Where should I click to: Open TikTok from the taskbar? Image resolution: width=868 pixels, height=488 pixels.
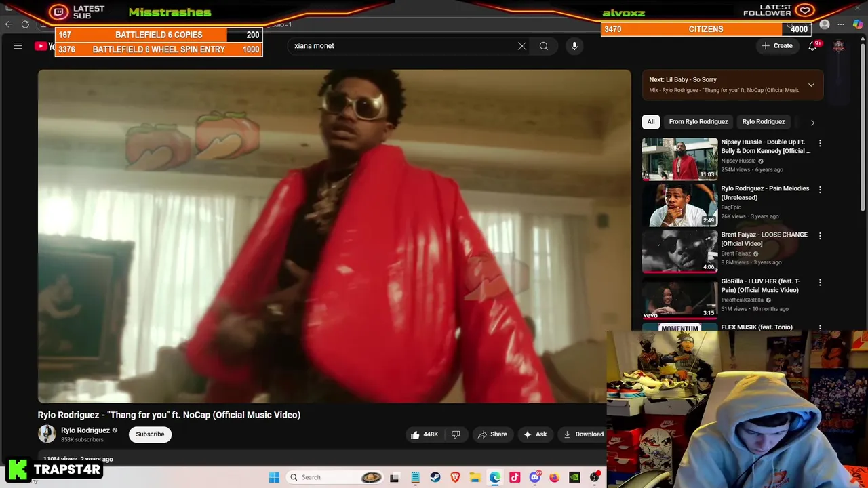tap(515, 477)
